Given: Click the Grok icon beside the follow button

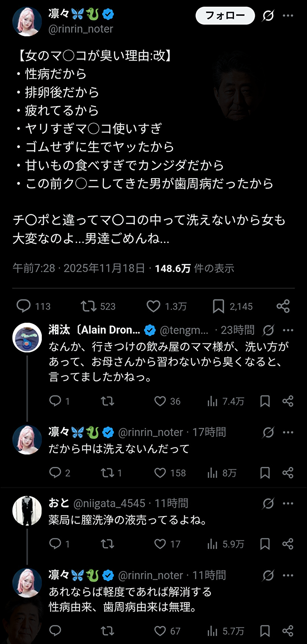Looking at the screenshot, I should [268, 15].
